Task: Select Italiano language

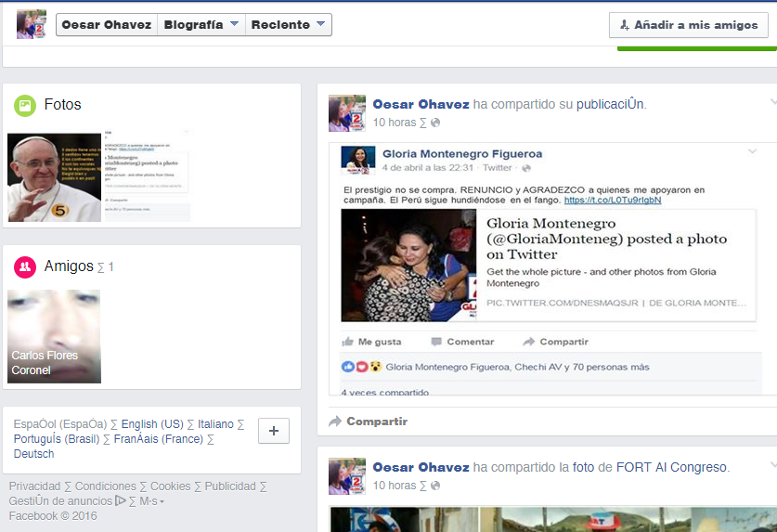Action: click(215, 424)
